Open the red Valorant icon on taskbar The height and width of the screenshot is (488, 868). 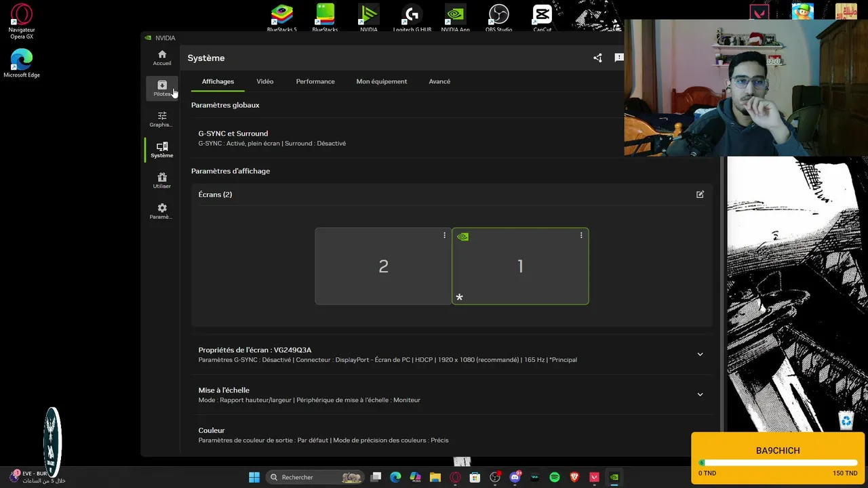coord(595,477)
